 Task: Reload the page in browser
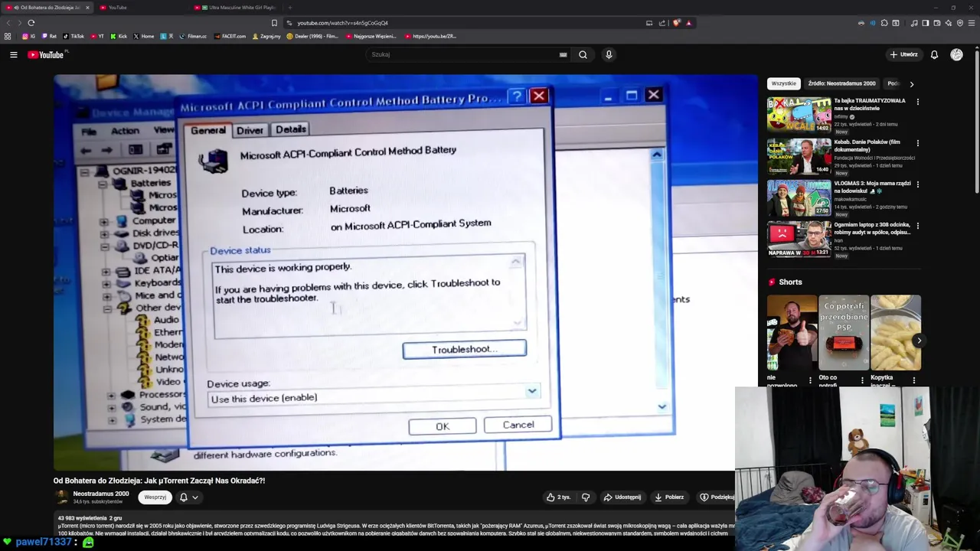click(31, 23)
